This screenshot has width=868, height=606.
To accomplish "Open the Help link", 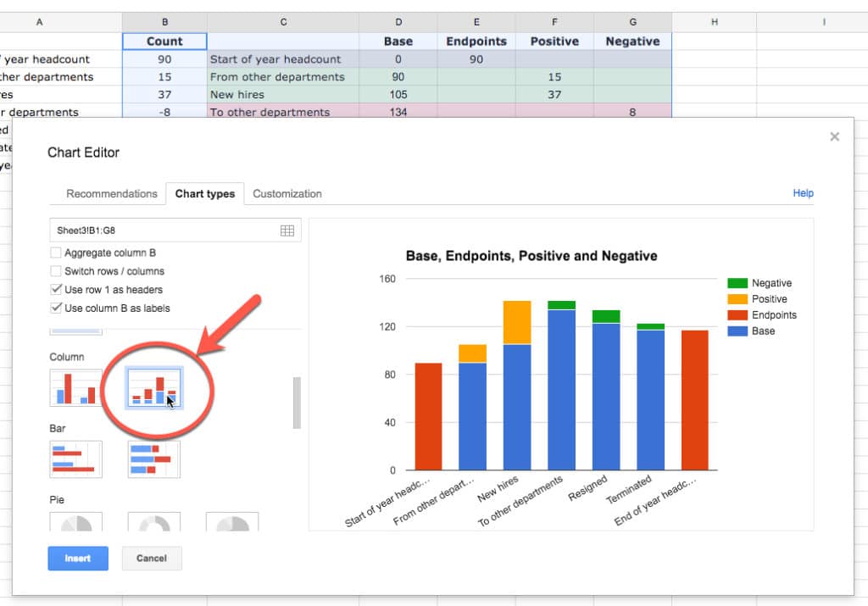I will pyautogui.click(x=802, y=193).
